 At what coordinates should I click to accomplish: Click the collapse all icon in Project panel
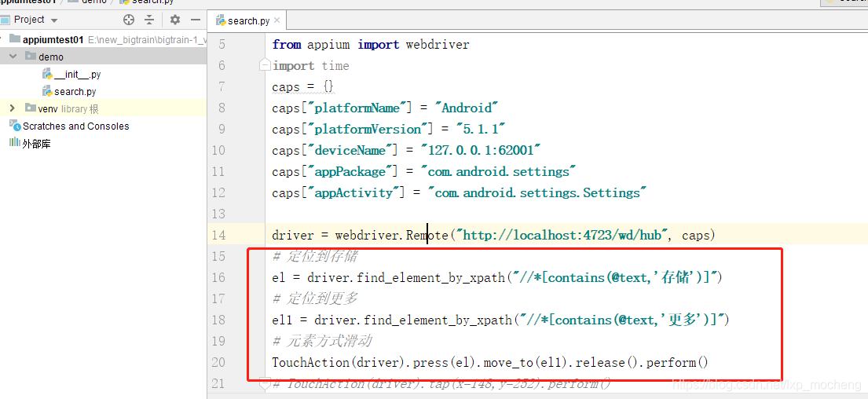(149, 20)
